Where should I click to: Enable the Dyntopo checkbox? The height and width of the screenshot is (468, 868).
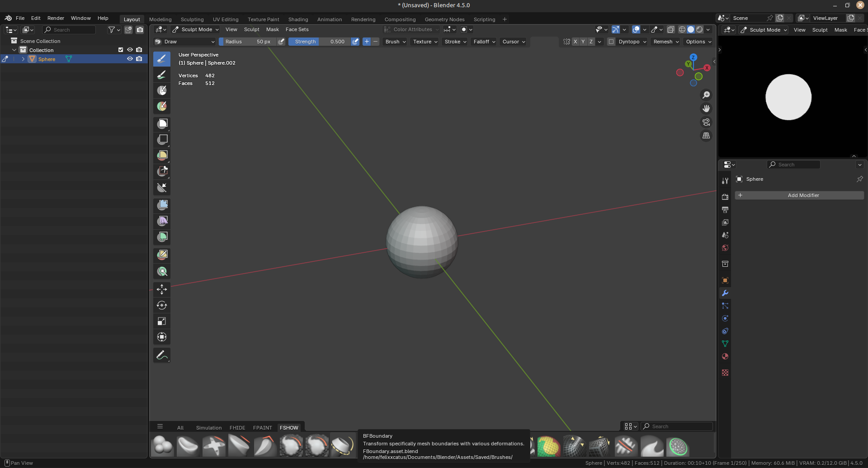(x=611, y=42)
